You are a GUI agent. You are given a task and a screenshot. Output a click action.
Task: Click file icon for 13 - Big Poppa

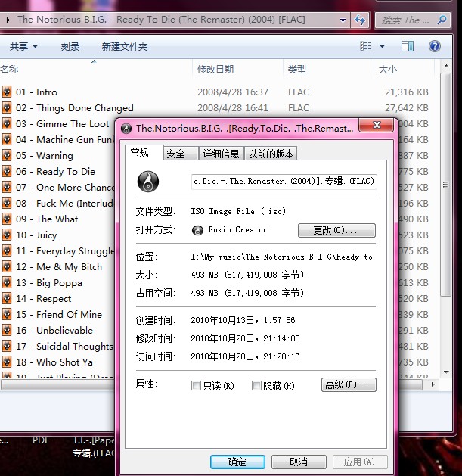(x=7, y=282)
